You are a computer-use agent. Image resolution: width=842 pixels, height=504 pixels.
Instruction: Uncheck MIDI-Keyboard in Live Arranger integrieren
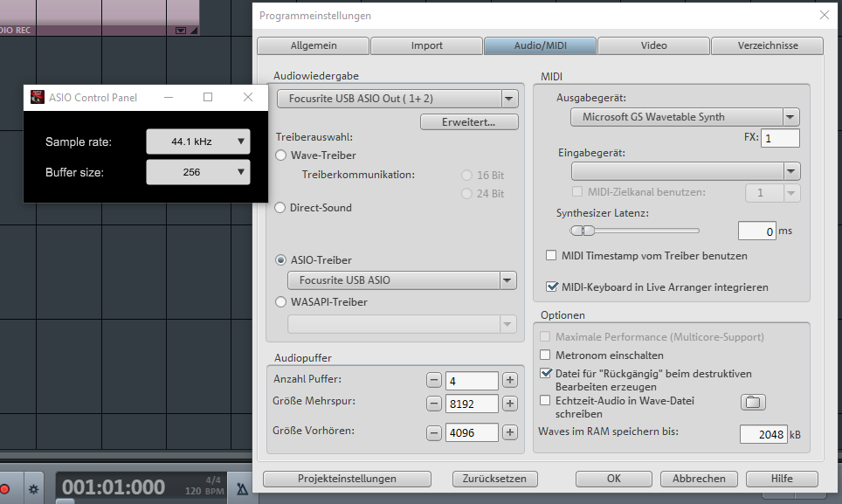coord(551,287)
